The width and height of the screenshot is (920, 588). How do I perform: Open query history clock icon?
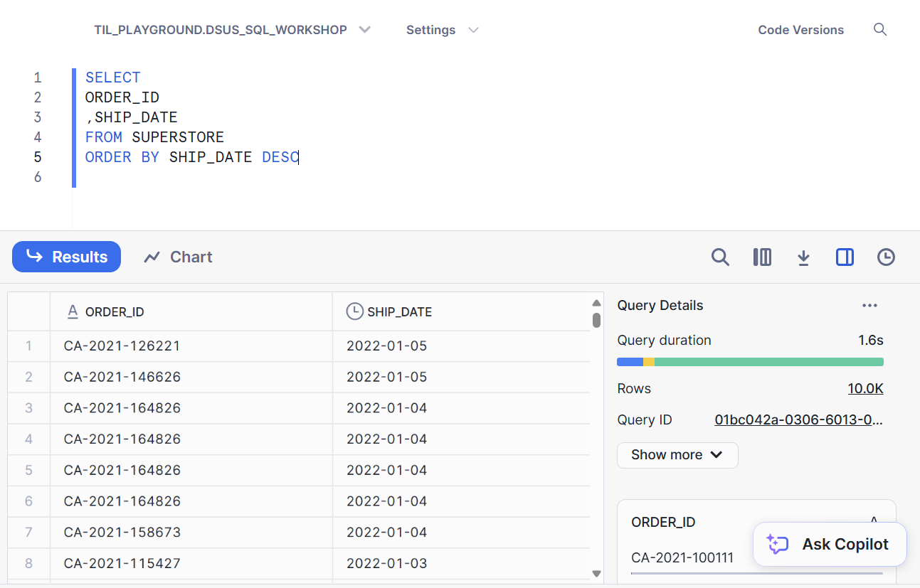(x=886, y=257)
